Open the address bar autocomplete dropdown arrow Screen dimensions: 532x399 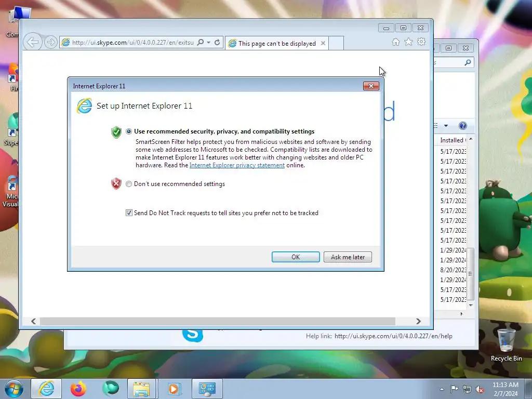(x=209, y=43)
